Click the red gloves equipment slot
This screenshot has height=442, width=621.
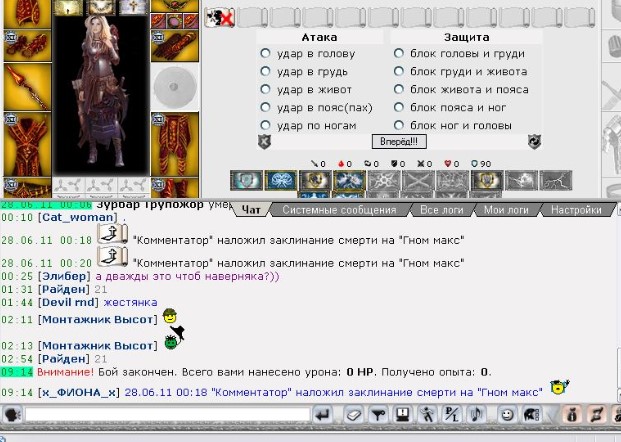[x=27, y=45]
